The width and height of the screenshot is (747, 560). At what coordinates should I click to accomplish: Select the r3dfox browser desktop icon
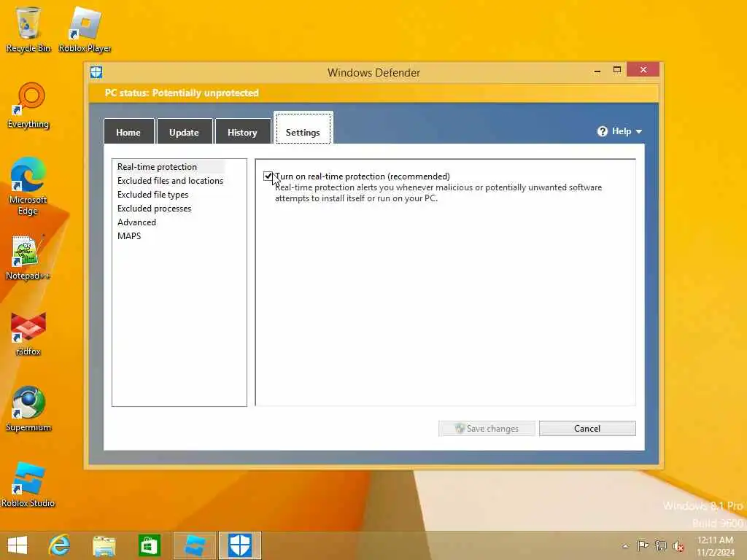point(28,333)
